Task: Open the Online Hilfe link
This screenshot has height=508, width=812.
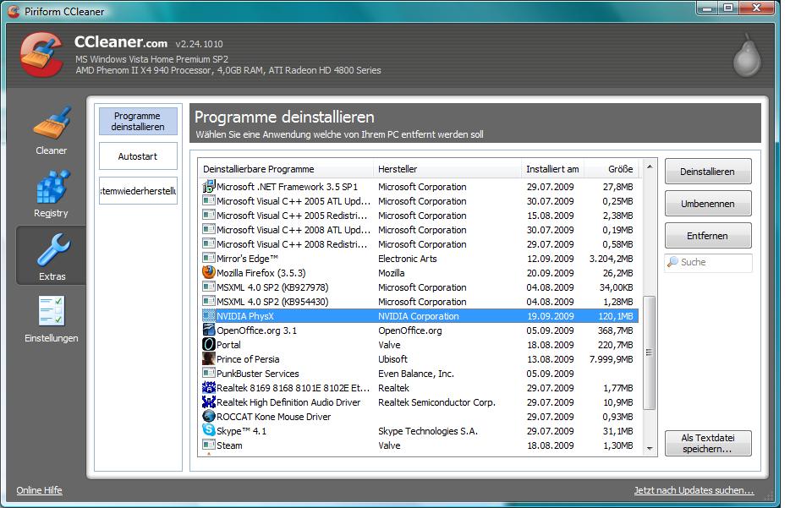Action: tap(40, 490)
